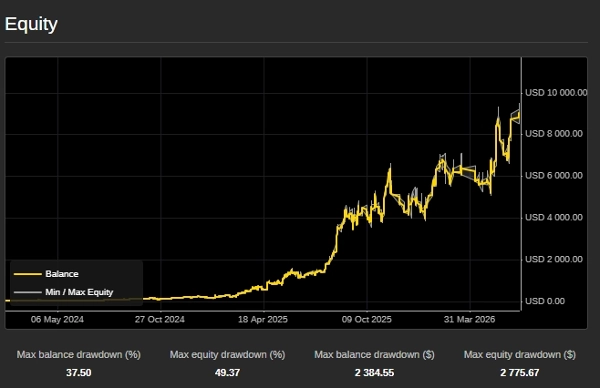Click the USD 4 000.00 axis label
This screenshot has width=600, height=388.
coord(554,217)
